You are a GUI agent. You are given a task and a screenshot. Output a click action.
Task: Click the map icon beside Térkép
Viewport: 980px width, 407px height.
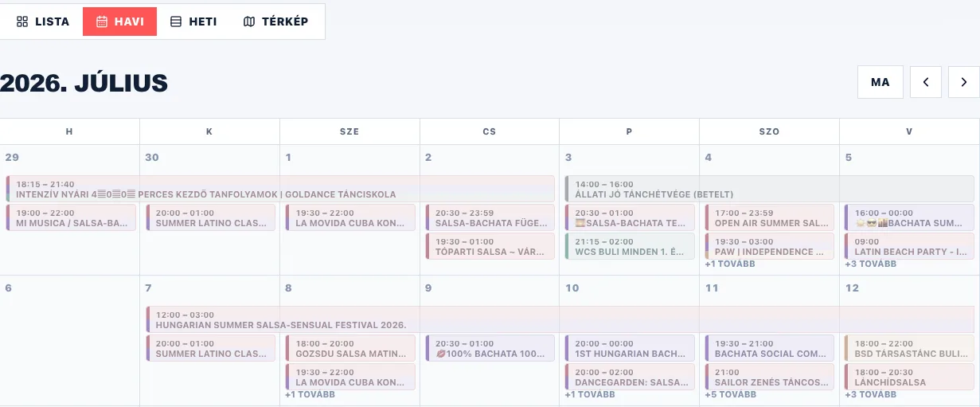[249, 22]
